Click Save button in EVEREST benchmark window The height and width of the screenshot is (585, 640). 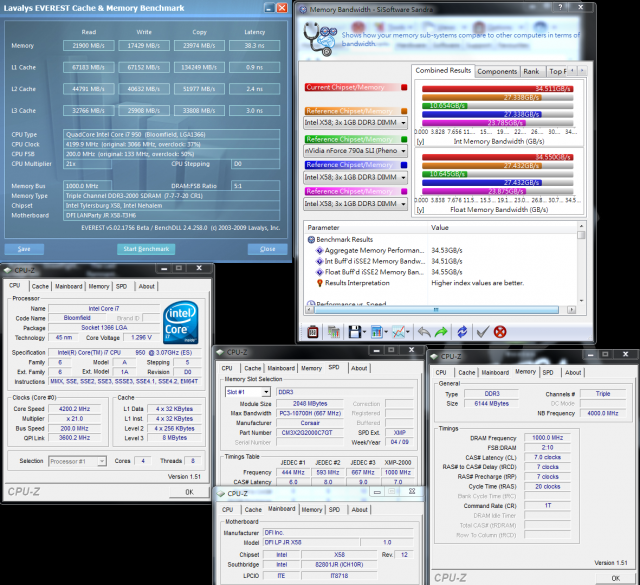(x=24, y=249)
